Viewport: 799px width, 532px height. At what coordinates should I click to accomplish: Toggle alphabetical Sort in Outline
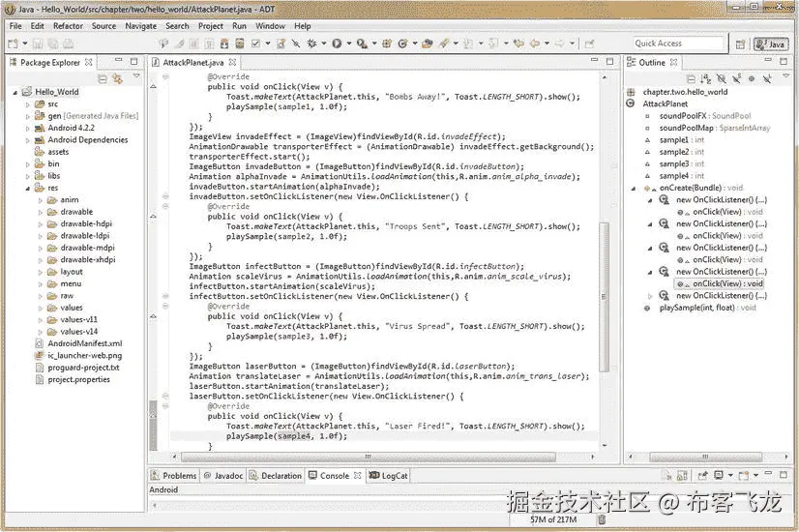point(706,78)
